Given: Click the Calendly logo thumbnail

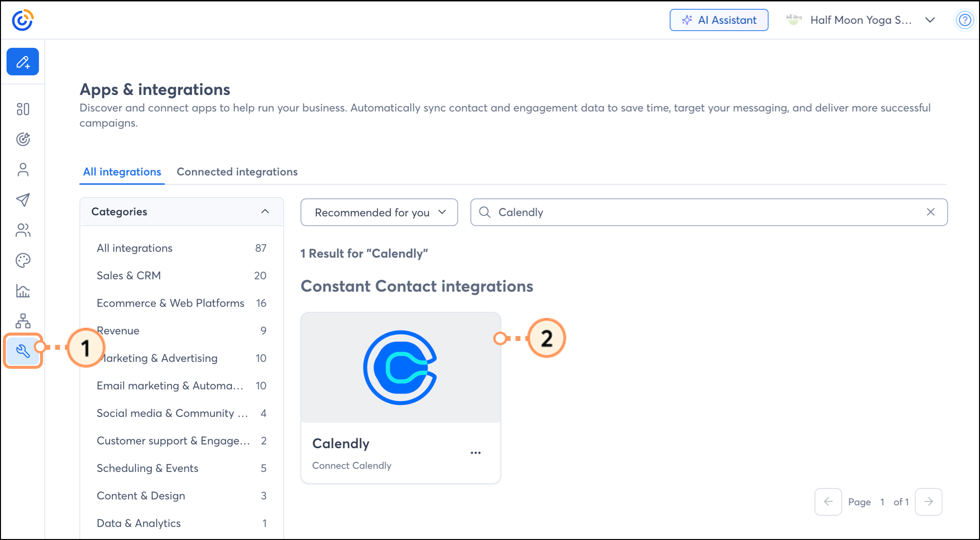Looking at the screenshot, I should click(401, 367).
